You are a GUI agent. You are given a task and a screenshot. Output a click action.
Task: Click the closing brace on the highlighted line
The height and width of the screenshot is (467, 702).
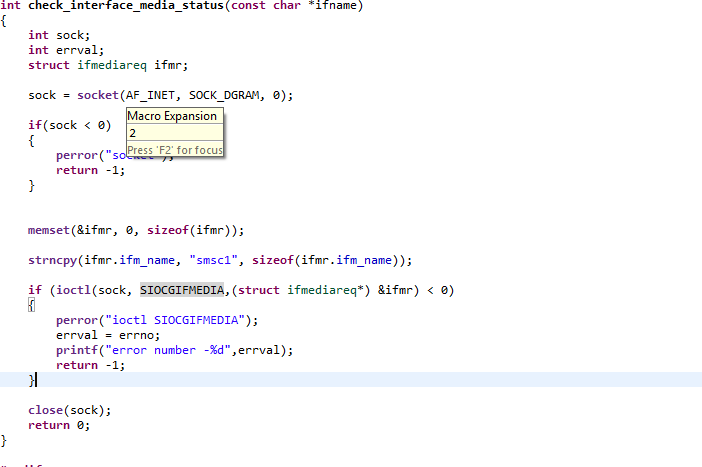pyautogui.click(x=32, y=380)
